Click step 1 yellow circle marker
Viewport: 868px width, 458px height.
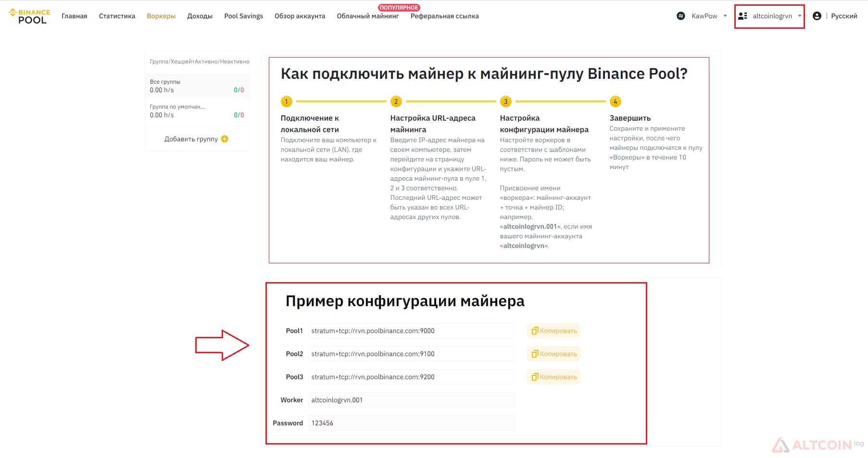point(286,101)
